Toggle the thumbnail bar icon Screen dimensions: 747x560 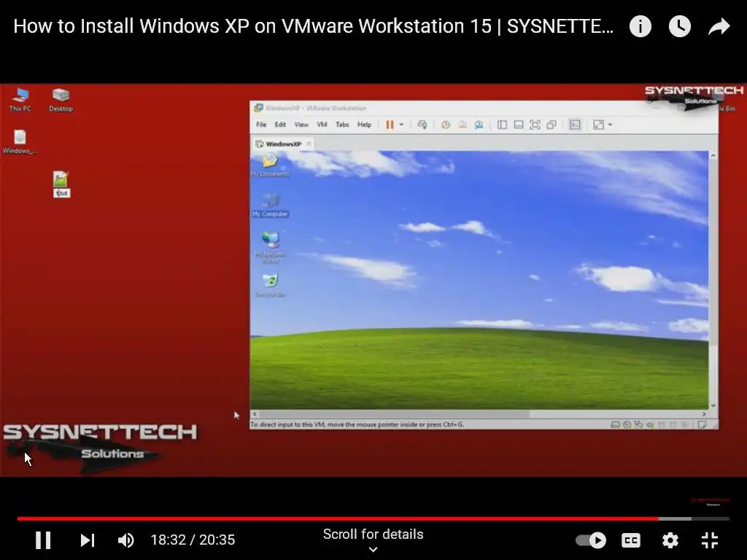(519, 125)
